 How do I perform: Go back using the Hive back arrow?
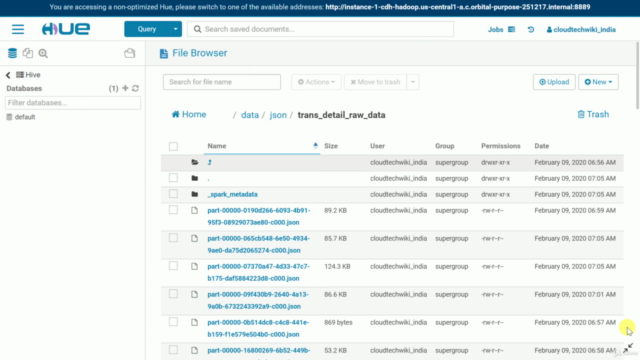[8, 75]
